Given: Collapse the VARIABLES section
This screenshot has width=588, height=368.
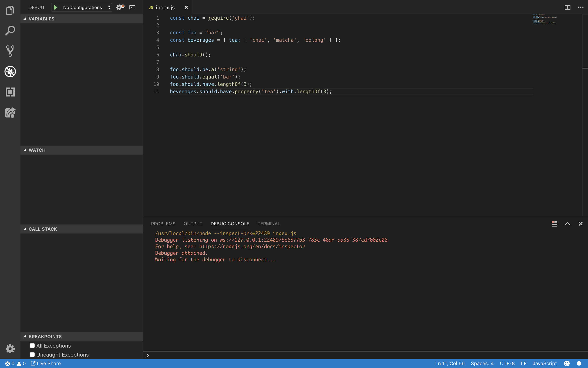Looking at the screenshot, I should [x=82, y=19].
